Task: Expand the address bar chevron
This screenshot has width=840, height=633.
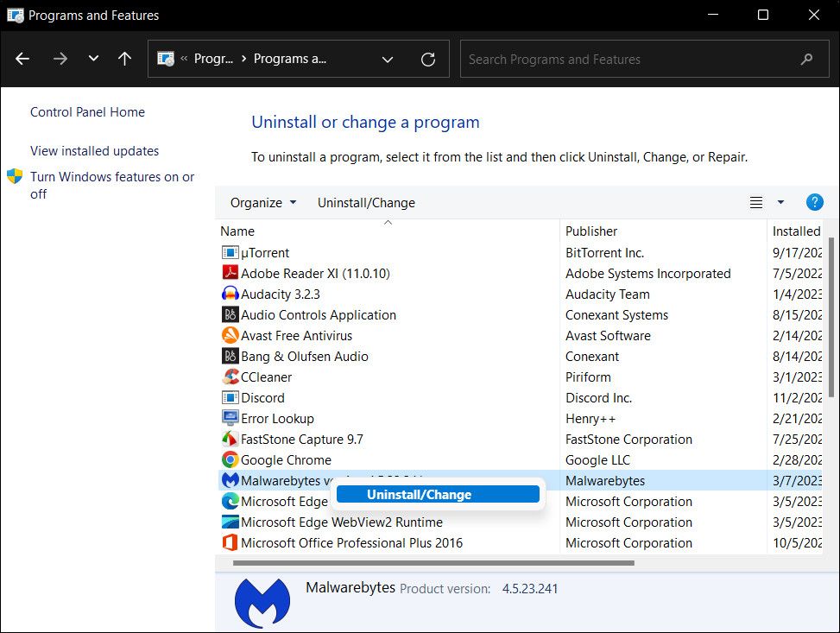Action: tap(388, 59)
